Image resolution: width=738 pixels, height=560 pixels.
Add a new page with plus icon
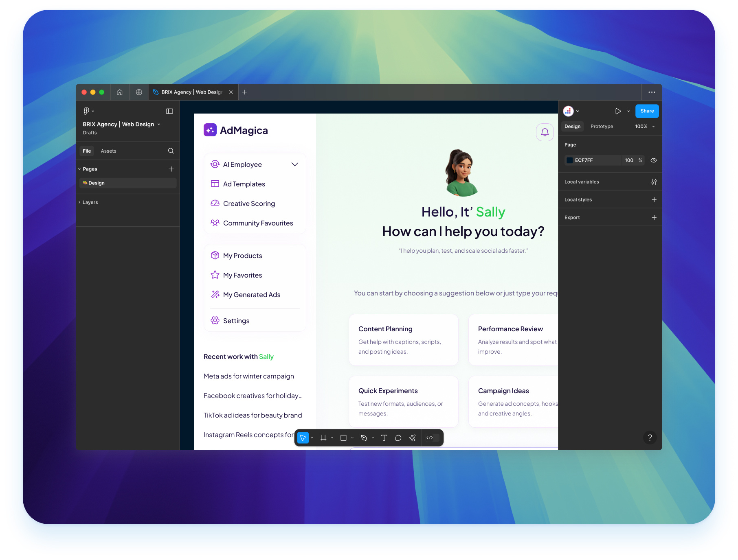pyautogui.click(x=171, y=169)
